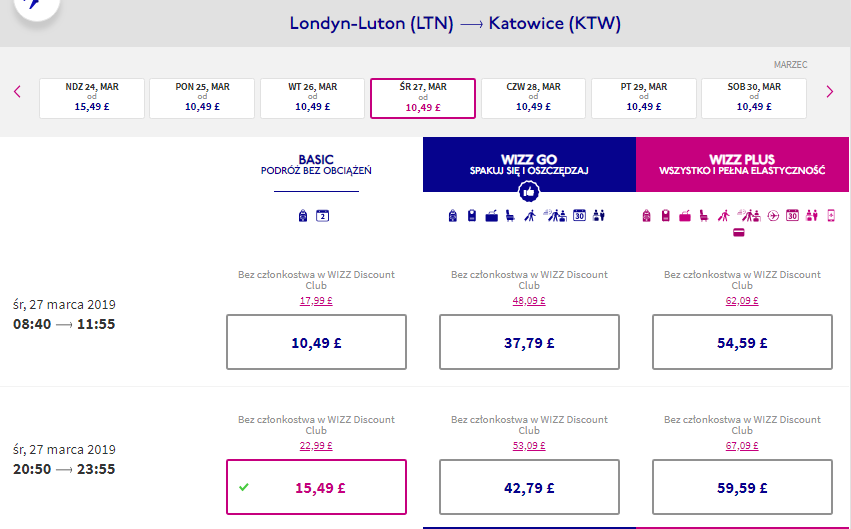851x529 pixels.
Task: Click the card icon under WIZZ PLUS
Action: (739, 233)
